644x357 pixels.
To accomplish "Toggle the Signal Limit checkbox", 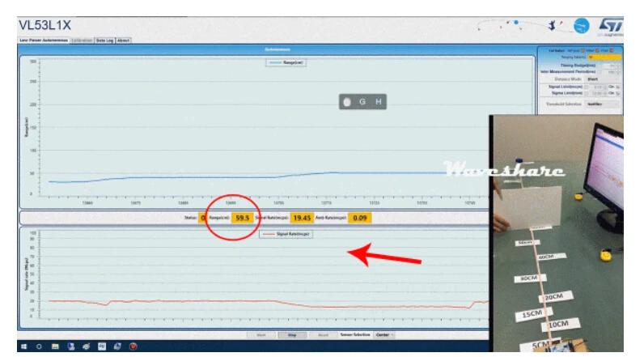I will coord(586,87).
